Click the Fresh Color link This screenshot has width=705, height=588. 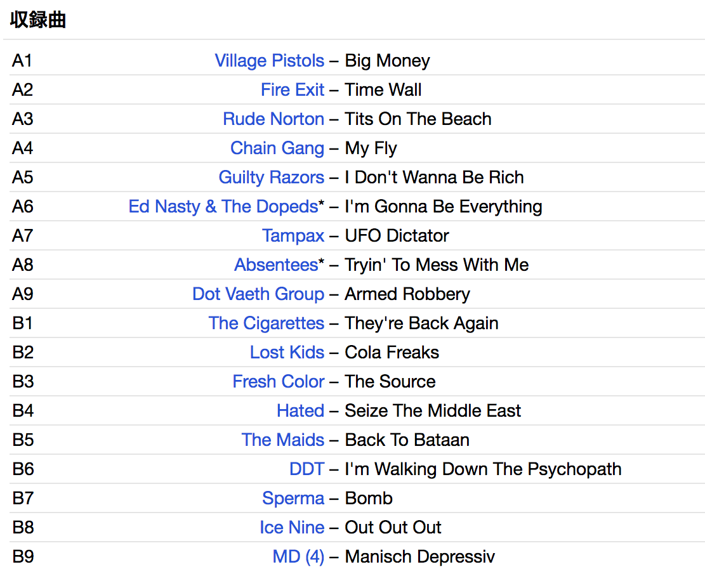(279, 382)
